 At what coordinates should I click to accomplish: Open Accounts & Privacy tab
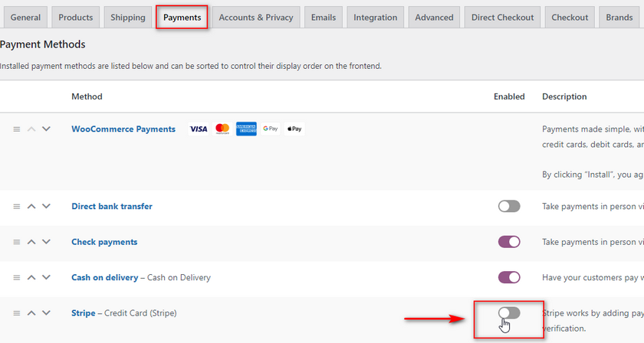[x=256, y=18]
